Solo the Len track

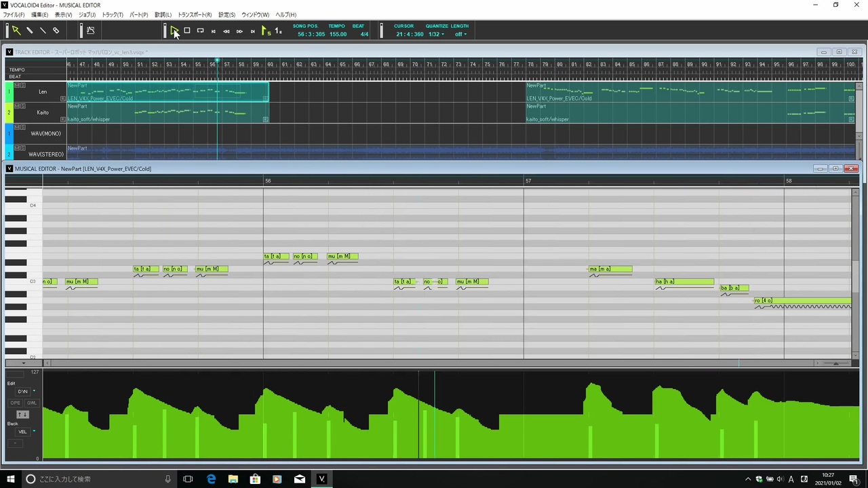point(22,85)
